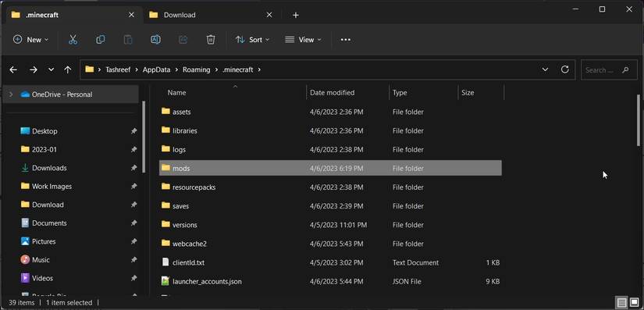Add a new tab with plus button
This screenshot has width=644, height=310.
click(296, 15)
